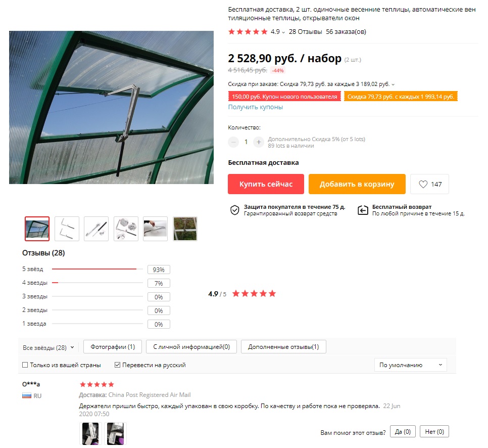This screenshot has width=488, height=448.
Task: Vote 'Да (0)' on review helpfulness
Action: 403,431
